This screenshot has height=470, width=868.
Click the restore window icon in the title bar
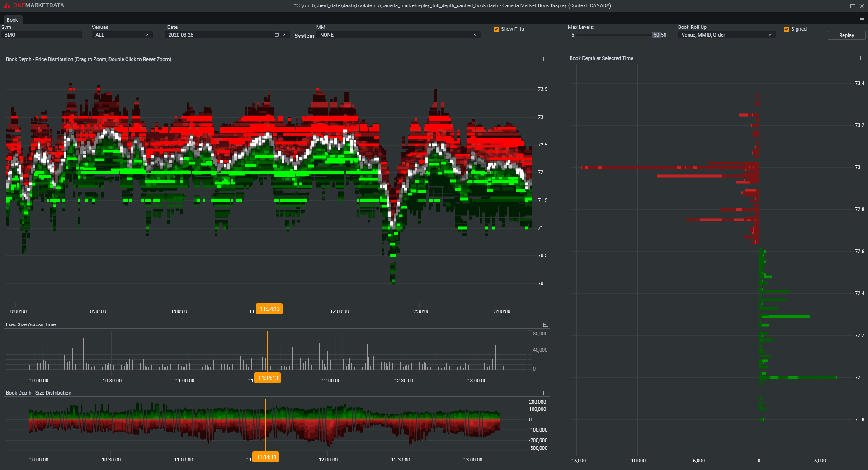click(x=853, y=6)
